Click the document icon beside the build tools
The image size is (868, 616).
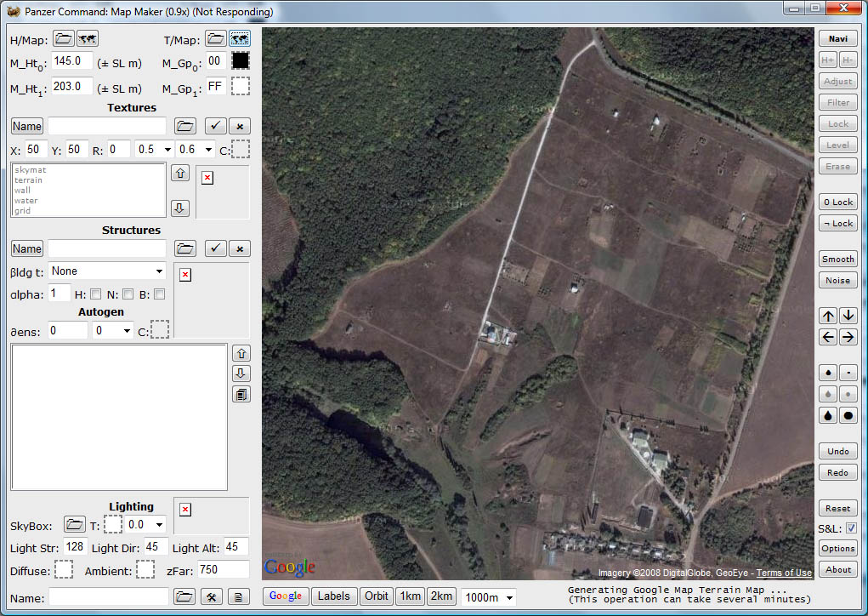tap(239, 596)
